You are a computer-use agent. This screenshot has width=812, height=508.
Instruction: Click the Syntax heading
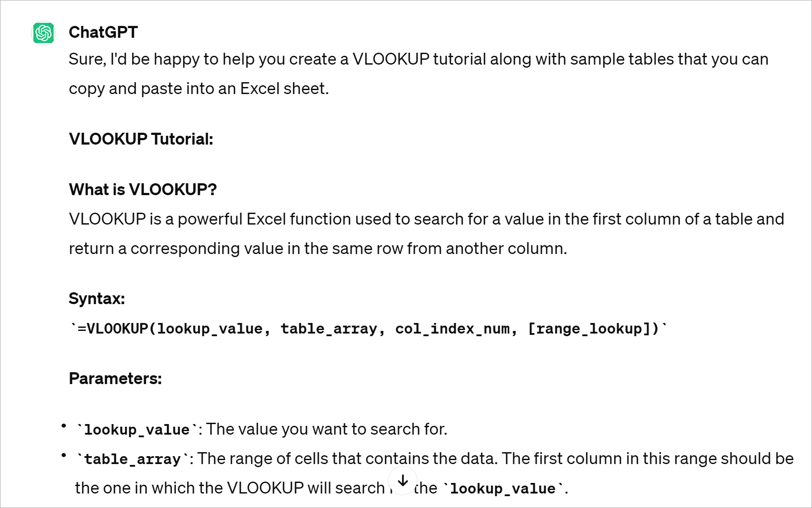pyautogui.click(x=97, y=298)
